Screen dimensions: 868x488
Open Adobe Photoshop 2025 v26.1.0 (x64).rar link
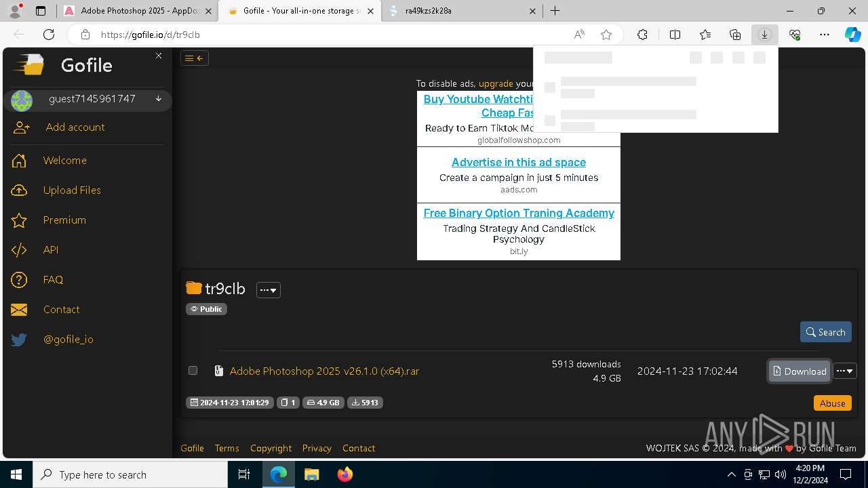tap(324, 371)
